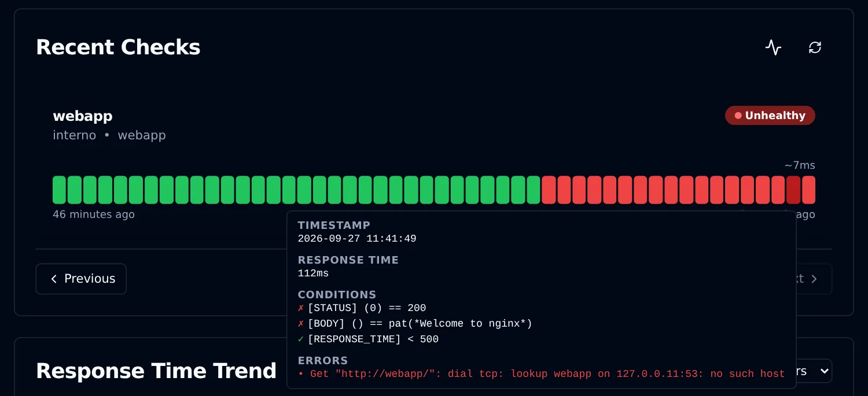Open the webapp endpoint title
This screenshot has height=396, width=868.
coord(83,116)
